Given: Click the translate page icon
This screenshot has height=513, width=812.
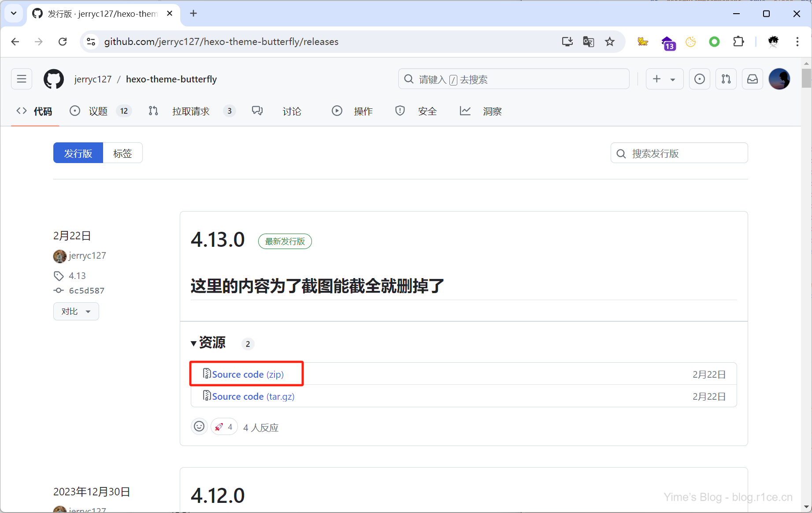Looking at the screenshot, I should [x=588, y=42].
